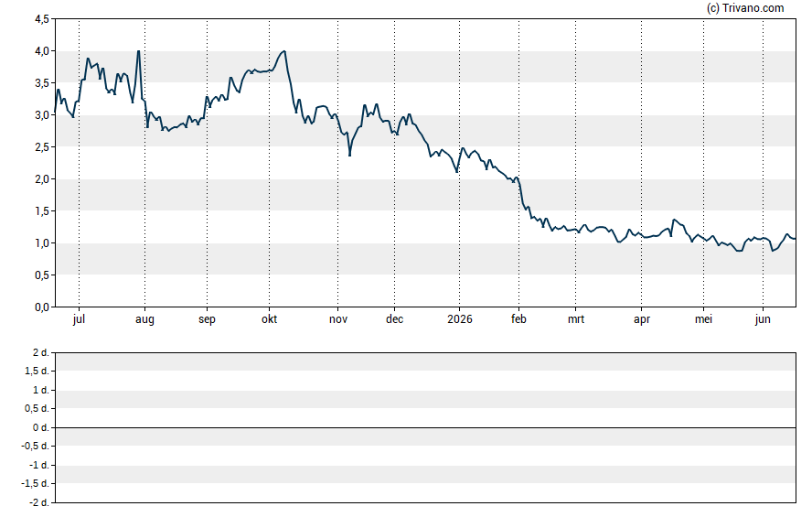Click the 'mrt' month axis label
The width and height of the screenshot is (812, 517).
pyautogui.click(x=576, y=319)
